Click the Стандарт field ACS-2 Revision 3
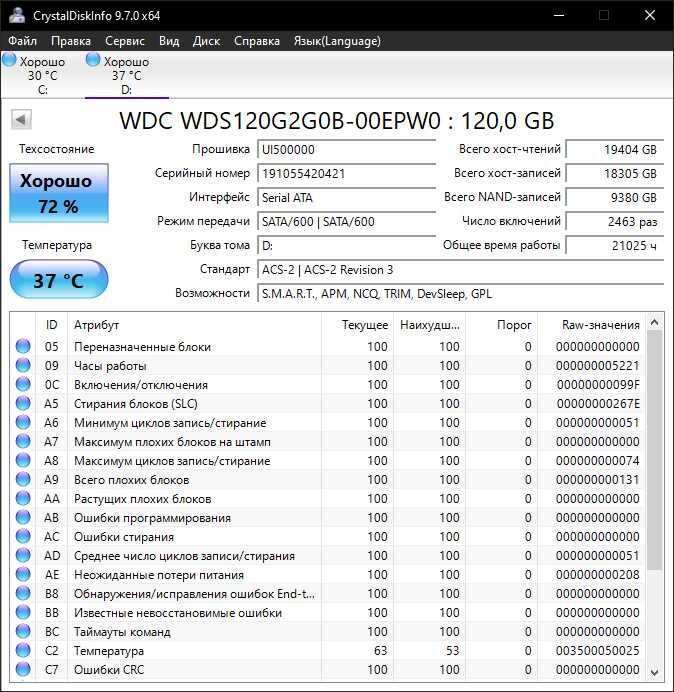Image resolution: width=674 pixels, height=692 pixels. click(x=460, y=270)
